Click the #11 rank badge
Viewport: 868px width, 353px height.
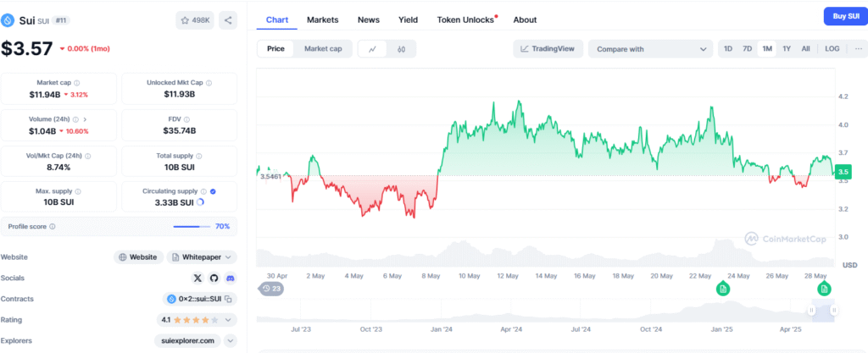coord(61,20)
